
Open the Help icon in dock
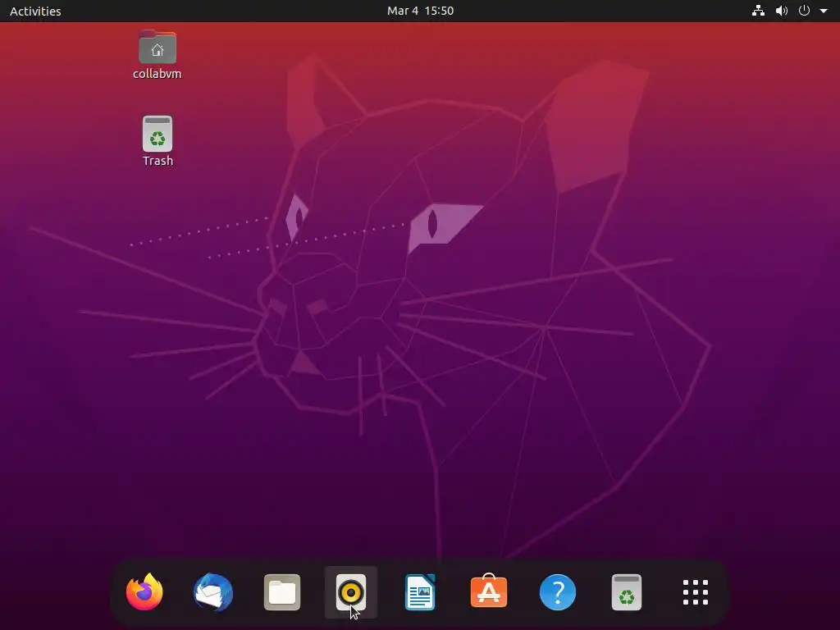pos(558,592)
